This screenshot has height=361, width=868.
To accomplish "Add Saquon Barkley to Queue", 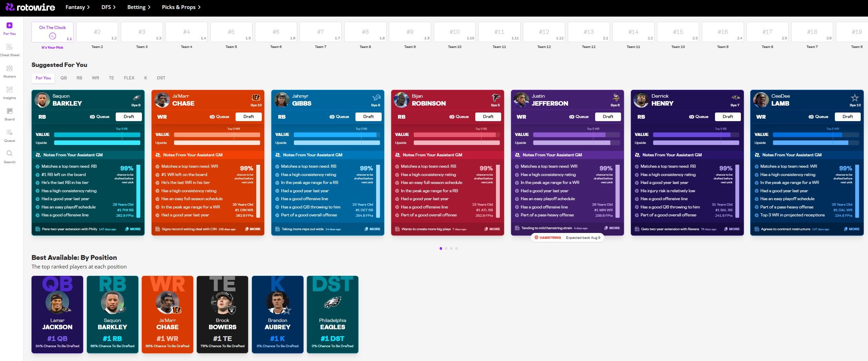I will 99,117.
